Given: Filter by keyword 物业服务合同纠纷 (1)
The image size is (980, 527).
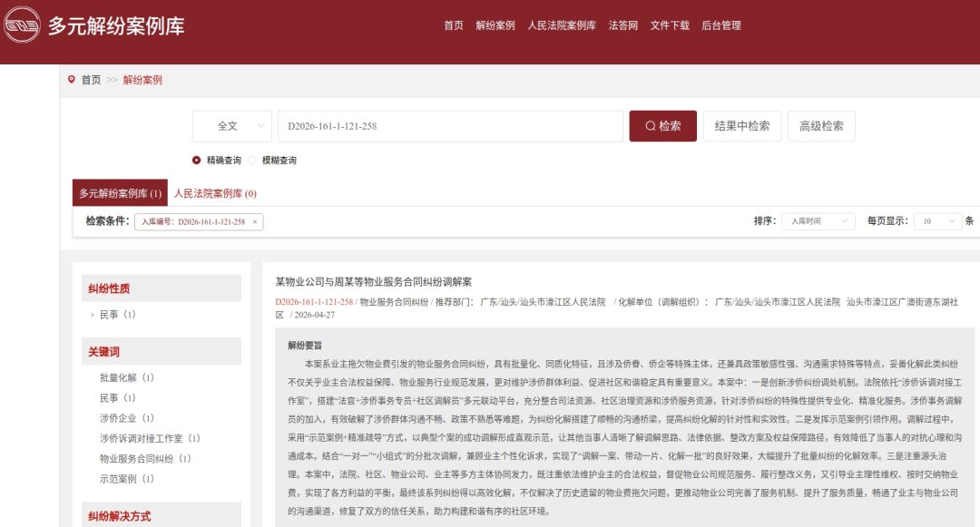Looking at the screenshot, I should click(x=145, y=458).
